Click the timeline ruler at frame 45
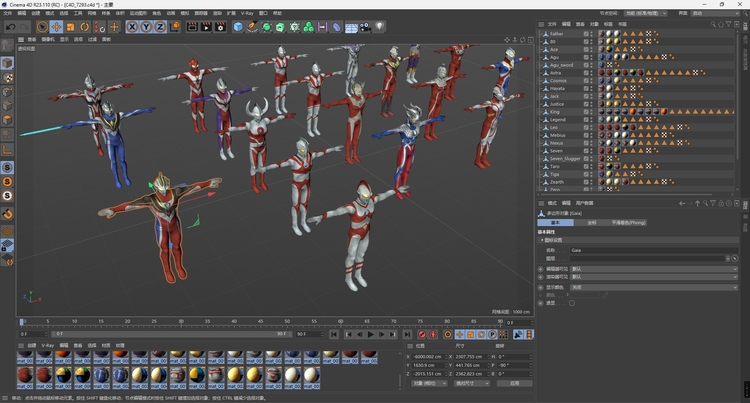Image resolution: width=750 pixels, height=403 pixels. [260, 322]
